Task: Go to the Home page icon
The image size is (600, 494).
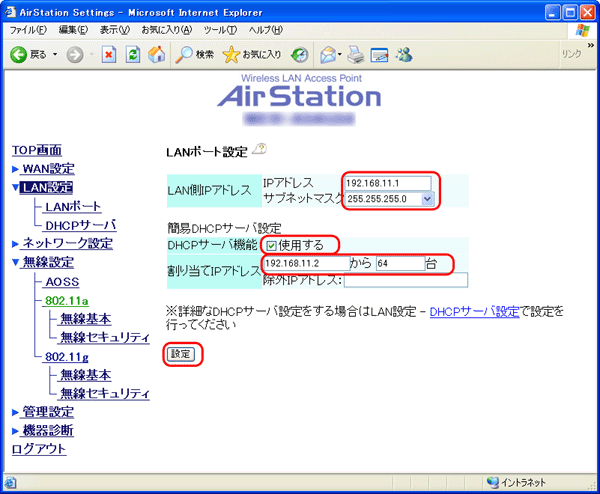Action: [157, 54]
